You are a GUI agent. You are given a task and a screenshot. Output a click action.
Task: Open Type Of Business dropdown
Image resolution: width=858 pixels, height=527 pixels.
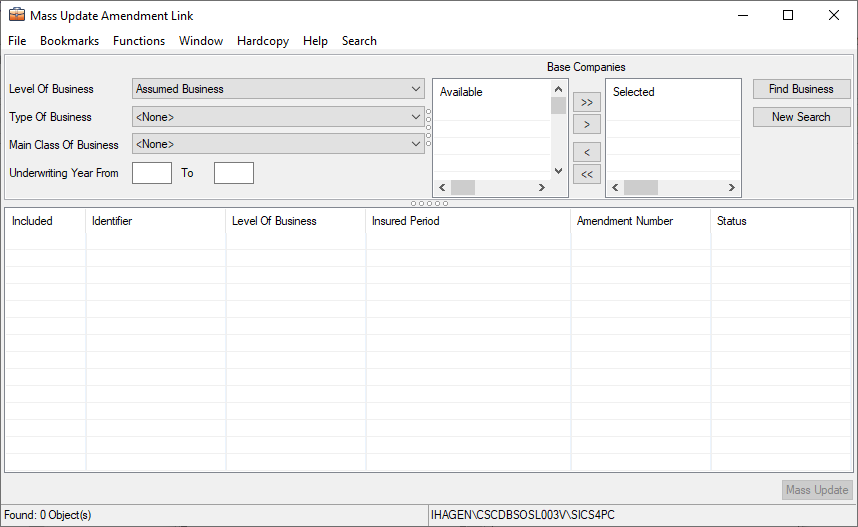click(416, 117)
